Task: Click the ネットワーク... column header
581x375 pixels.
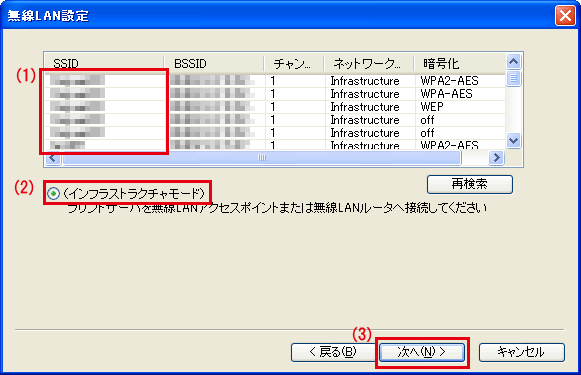Action: [369, 64]
